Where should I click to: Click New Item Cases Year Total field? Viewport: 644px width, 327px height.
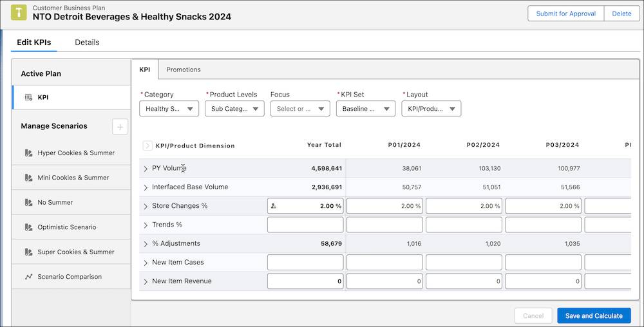(305, 262)
